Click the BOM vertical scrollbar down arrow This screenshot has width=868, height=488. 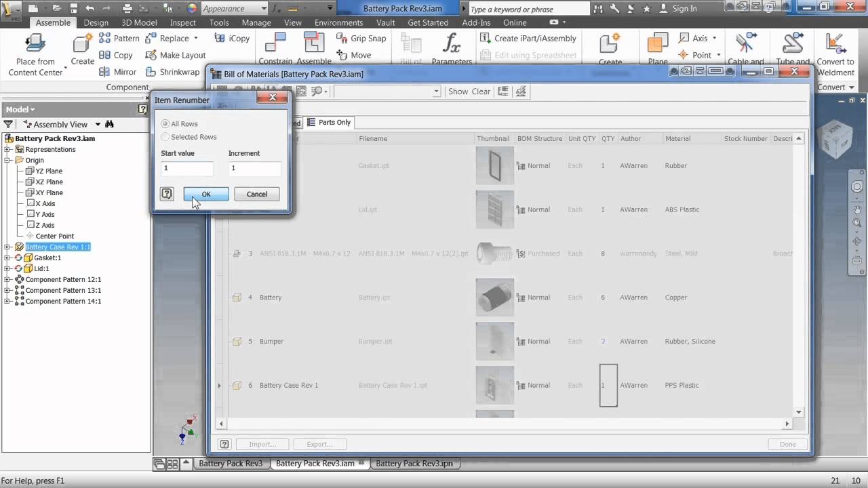coord(798,412)
